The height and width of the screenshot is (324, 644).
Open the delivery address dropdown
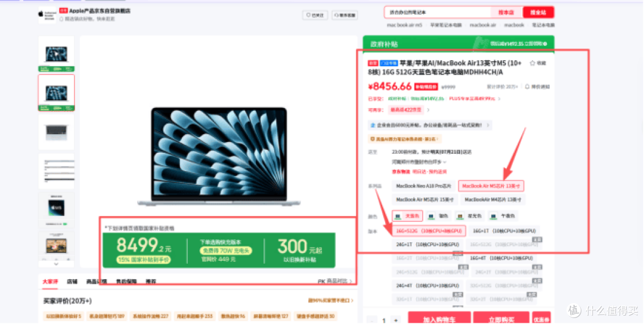coord(419,162)
